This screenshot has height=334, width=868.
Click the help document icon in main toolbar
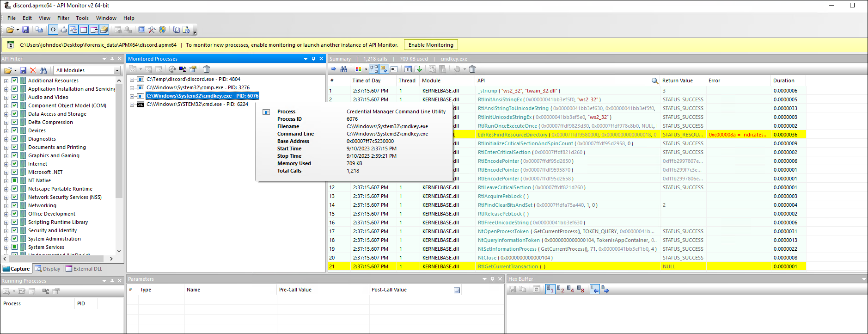186,30
